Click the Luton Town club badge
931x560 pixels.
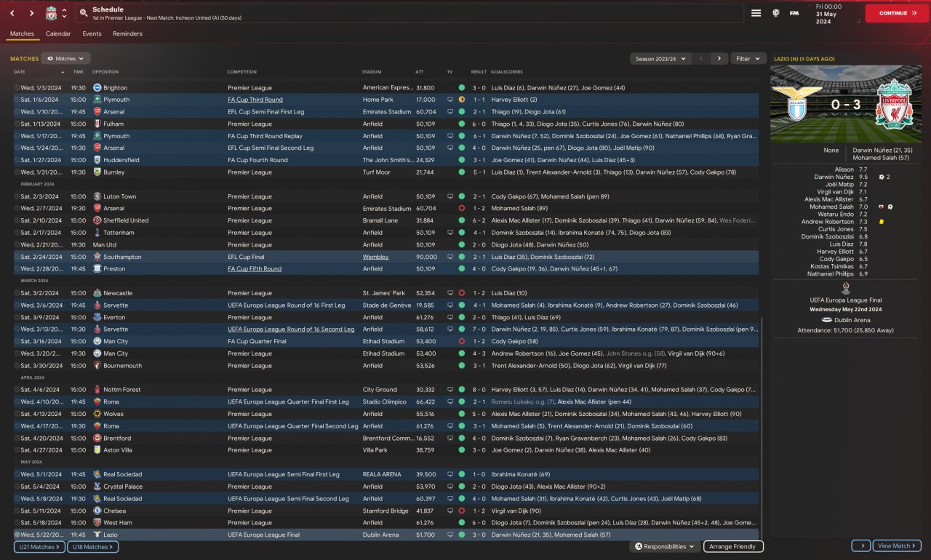coord(97,196)
